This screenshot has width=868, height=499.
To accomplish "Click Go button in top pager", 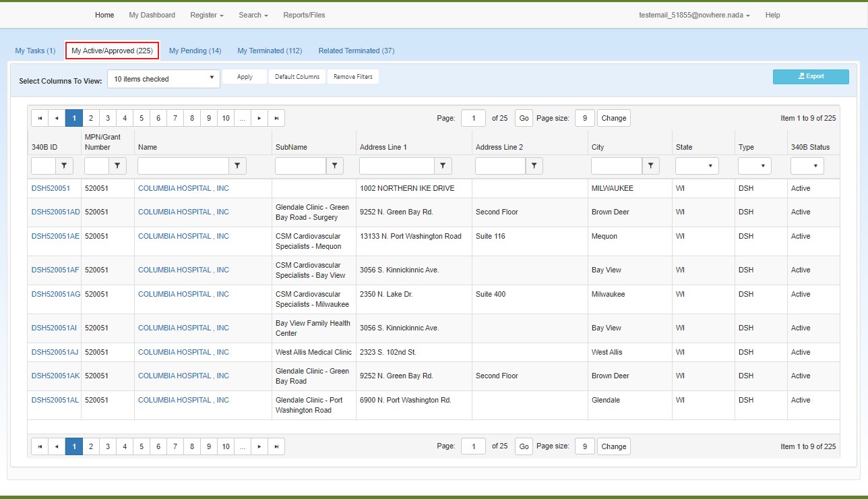I will click(524, 118).
